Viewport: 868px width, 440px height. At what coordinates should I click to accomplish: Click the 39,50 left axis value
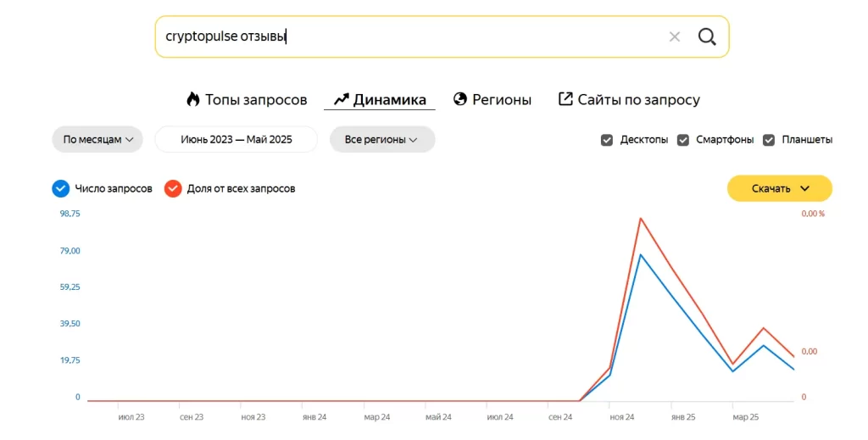[x=70, y=323]
